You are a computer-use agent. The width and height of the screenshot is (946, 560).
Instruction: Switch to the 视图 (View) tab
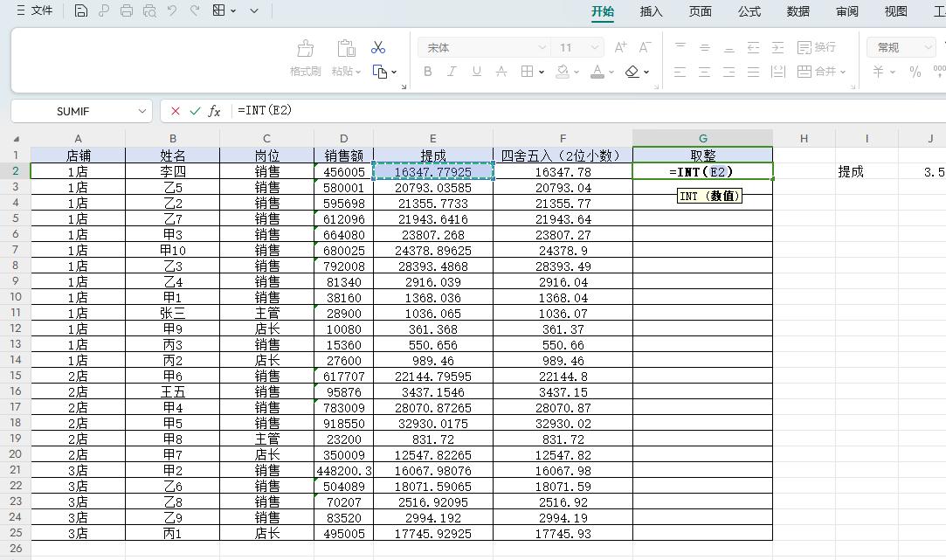pos(895,10)
